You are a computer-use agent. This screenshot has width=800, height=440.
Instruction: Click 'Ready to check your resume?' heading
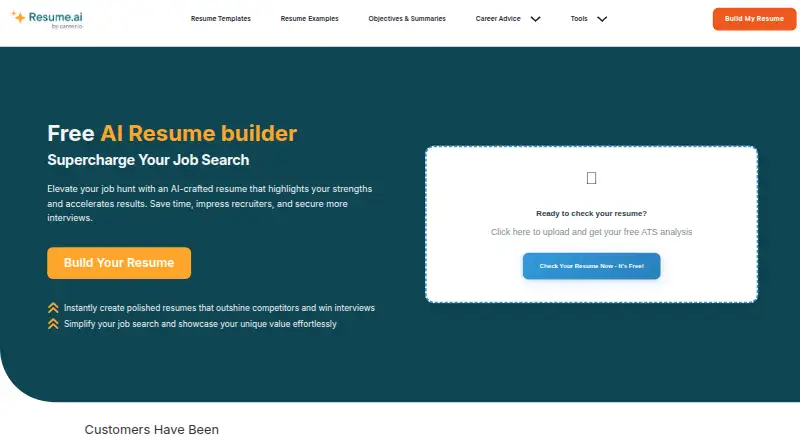(x=591, y=213)
